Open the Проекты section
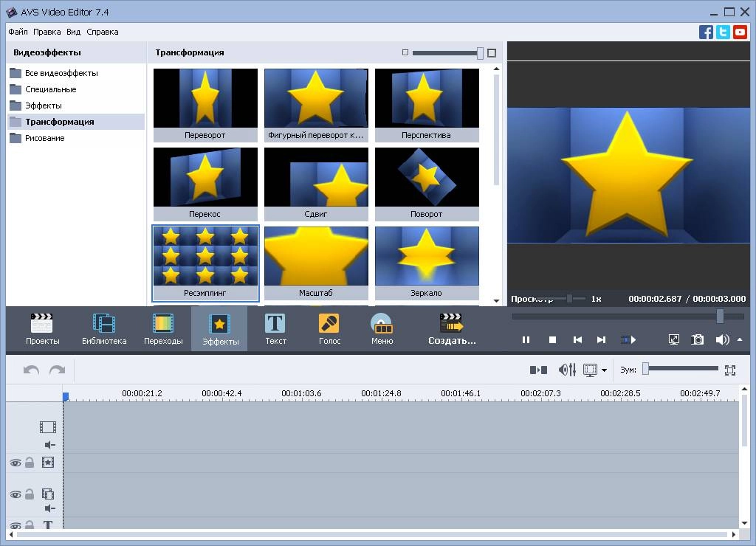This screenshot has width=756, height=546. [x=42, y=329]
